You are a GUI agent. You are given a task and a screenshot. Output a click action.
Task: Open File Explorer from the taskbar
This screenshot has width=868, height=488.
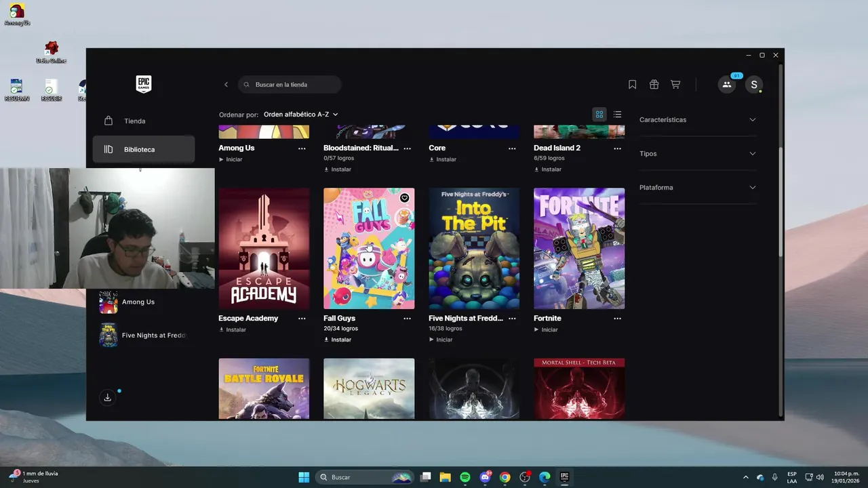(446, 477)
